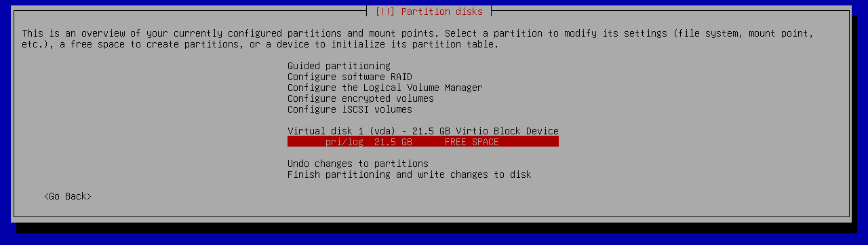This screenshot has width=868, height=245.
Task: Select Guided partitioning option
Action: pos(339,66)
